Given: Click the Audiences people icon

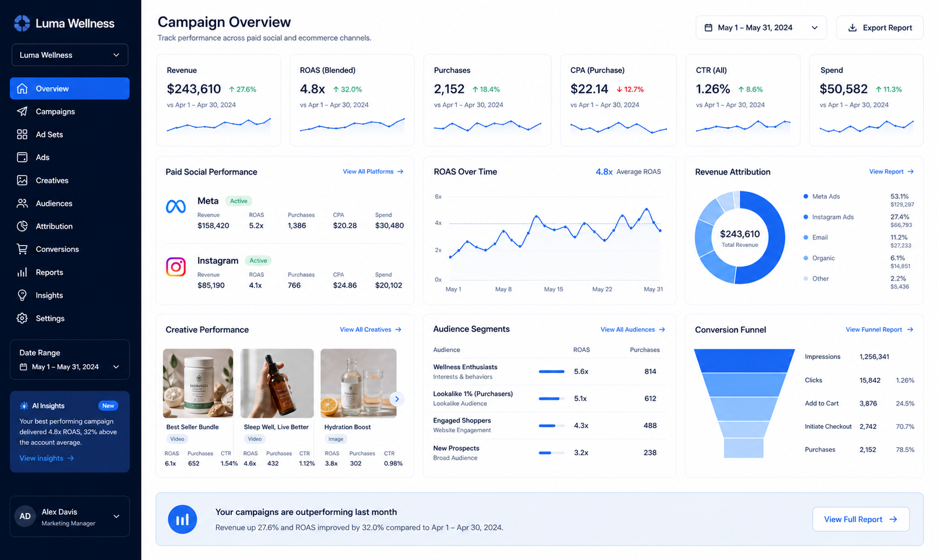Looking at the screenshot, I should pyautogui.click(x=22, y=203).
